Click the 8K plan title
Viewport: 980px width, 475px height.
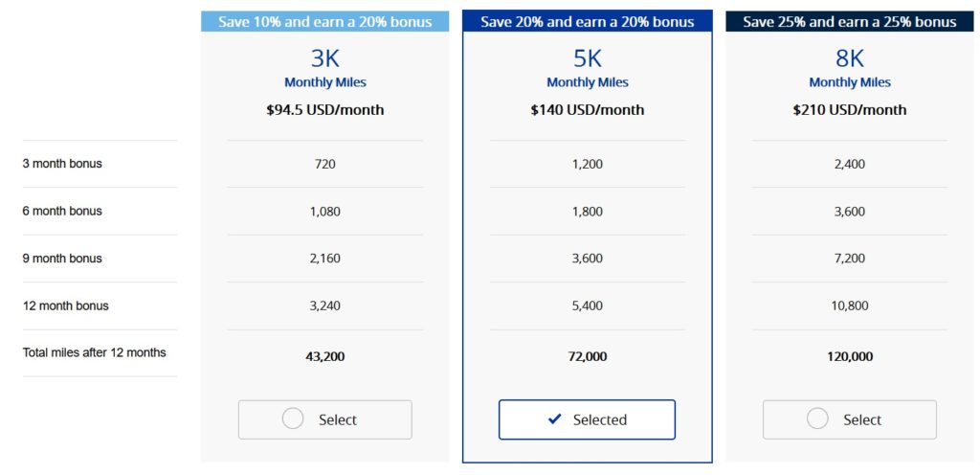(850, 58)
